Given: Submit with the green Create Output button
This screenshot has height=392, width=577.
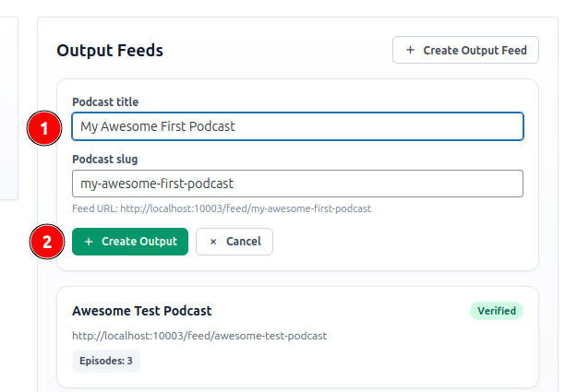Looking at the screenshot, I should (130, 242).
